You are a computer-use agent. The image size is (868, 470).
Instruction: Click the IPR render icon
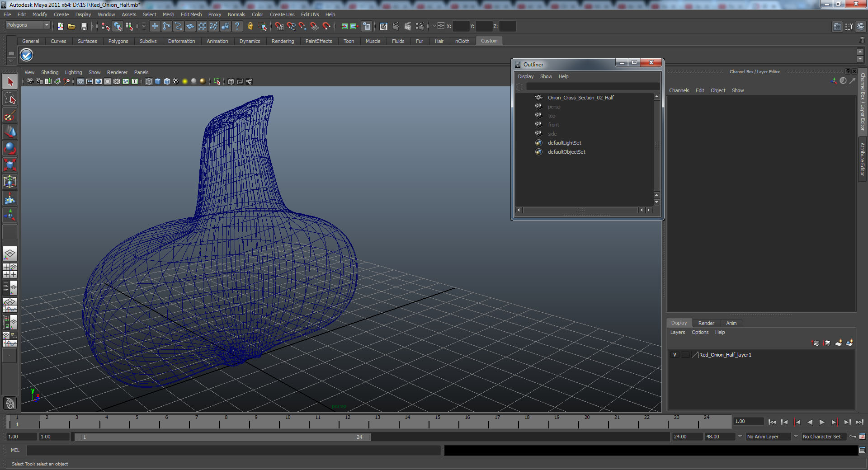[x=407, y=26]
